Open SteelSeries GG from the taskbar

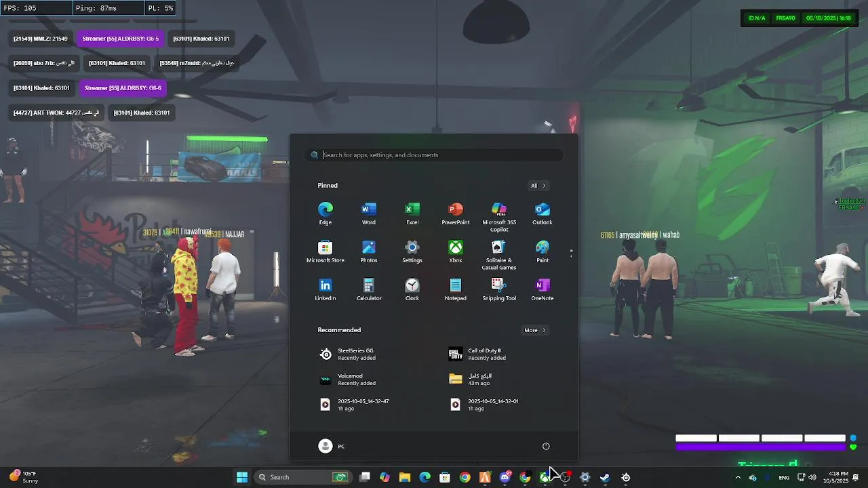click(x=625, y=477)
